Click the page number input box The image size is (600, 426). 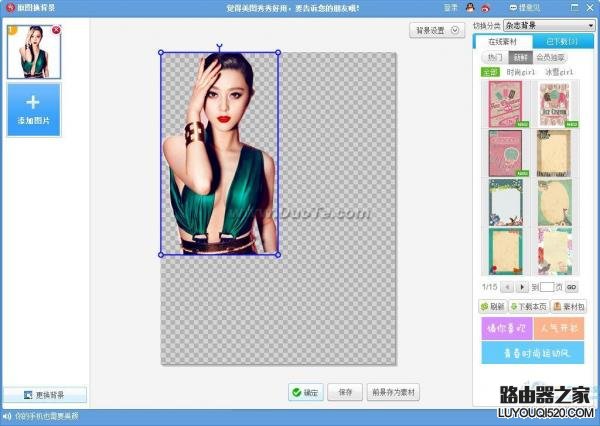coord(547,287)
